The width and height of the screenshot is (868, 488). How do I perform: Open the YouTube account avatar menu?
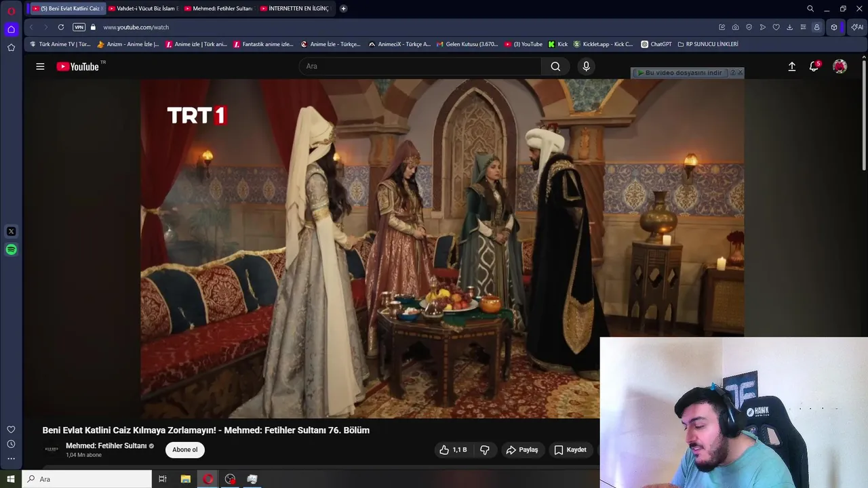pos(840,66)
